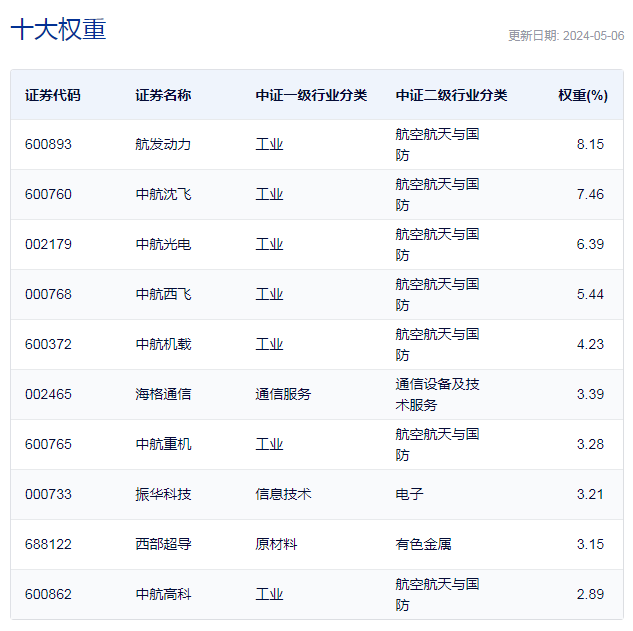
Task: Click 工业 in the 中航高科 row
Action: pos(269,594)
